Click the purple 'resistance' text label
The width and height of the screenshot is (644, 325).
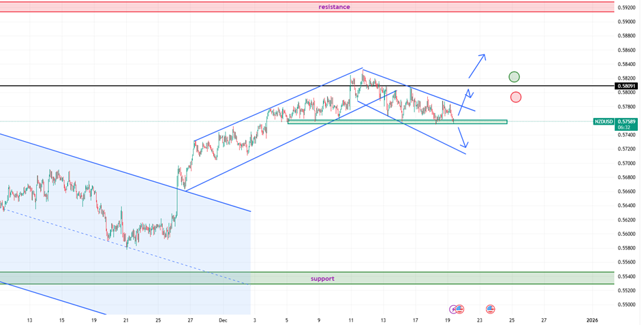coord(334,7)
